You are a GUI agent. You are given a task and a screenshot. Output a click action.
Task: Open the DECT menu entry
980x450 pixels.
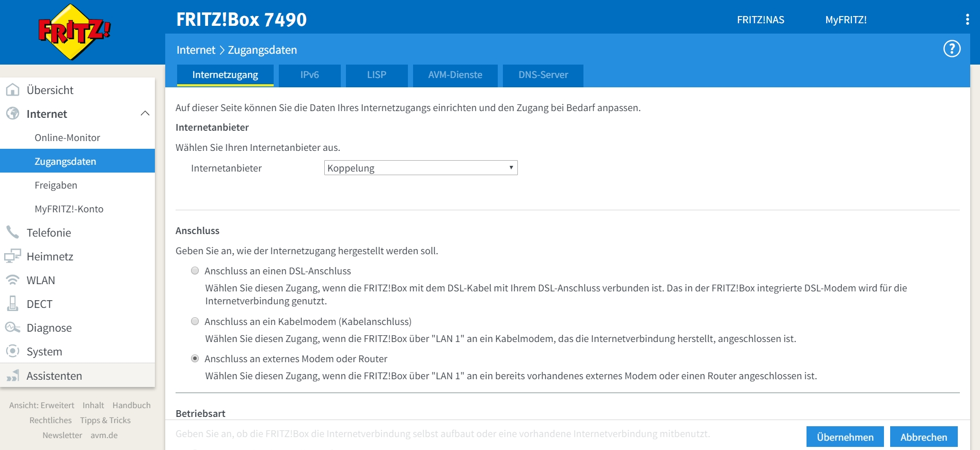(x=77, y=304)
